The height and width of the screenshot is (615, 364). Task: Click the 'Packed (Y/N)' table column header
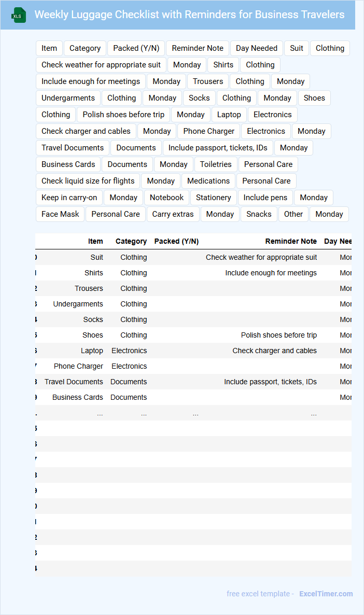click(176, 241)
